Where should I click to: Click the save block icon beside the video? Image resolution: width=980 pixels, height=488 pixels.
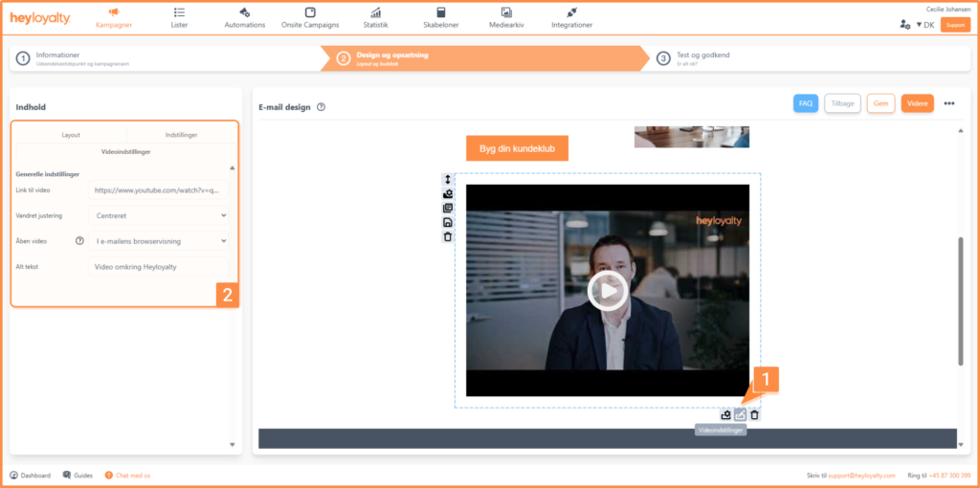tap(448, 222)
